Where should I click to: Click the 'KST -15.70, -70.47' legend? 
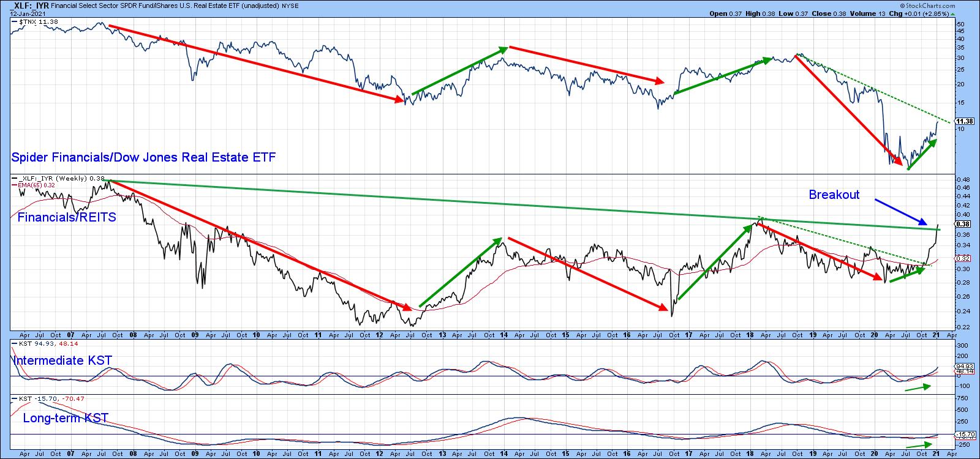48,399
